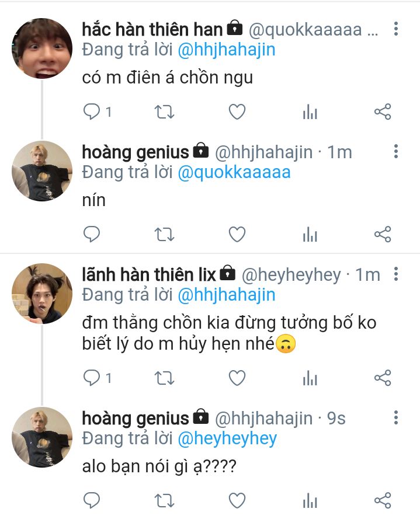The width and height of the screenshot is (420, 519).
Task: Retweet the "có m điên á chồn ngu" tweet
Action: point(164,112)
